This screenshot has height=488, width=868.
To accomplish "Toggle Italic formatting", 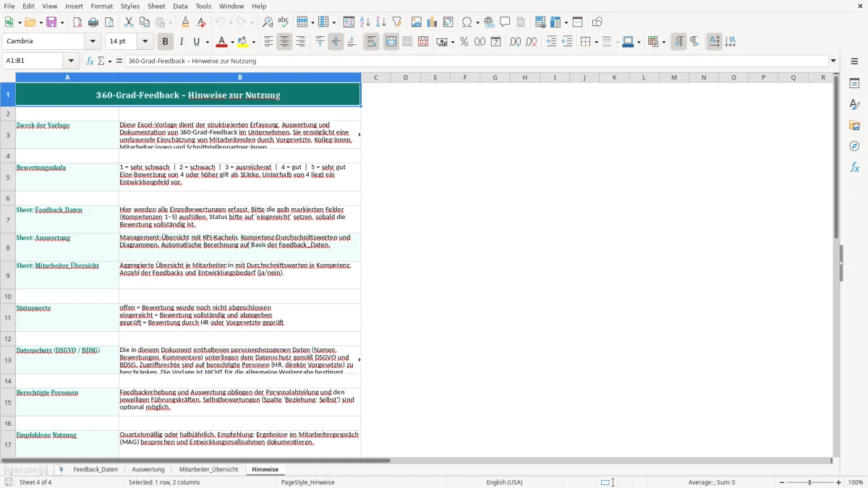I will (x=182, y=42).
